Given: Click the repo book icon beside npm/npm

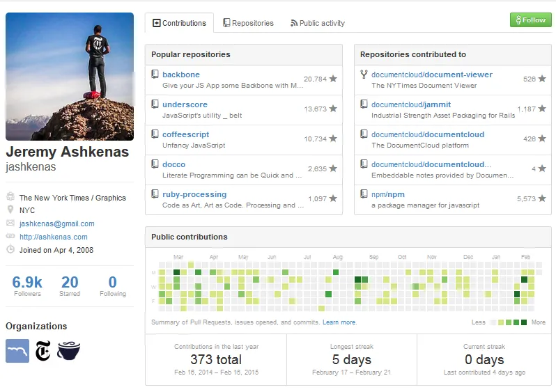Looking at the screenshot, I should coord(364,194).
